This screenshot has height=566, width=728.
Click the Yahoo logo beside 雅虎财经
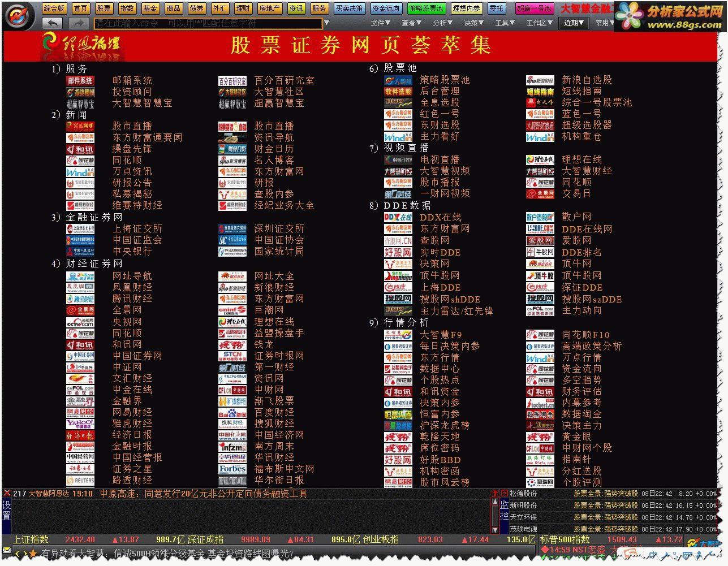point(80,424)
